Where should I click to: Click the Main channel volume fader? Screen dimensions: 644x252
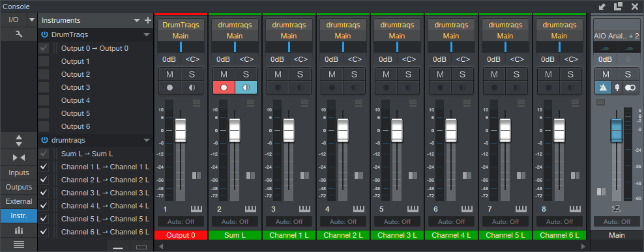[617, 130]
